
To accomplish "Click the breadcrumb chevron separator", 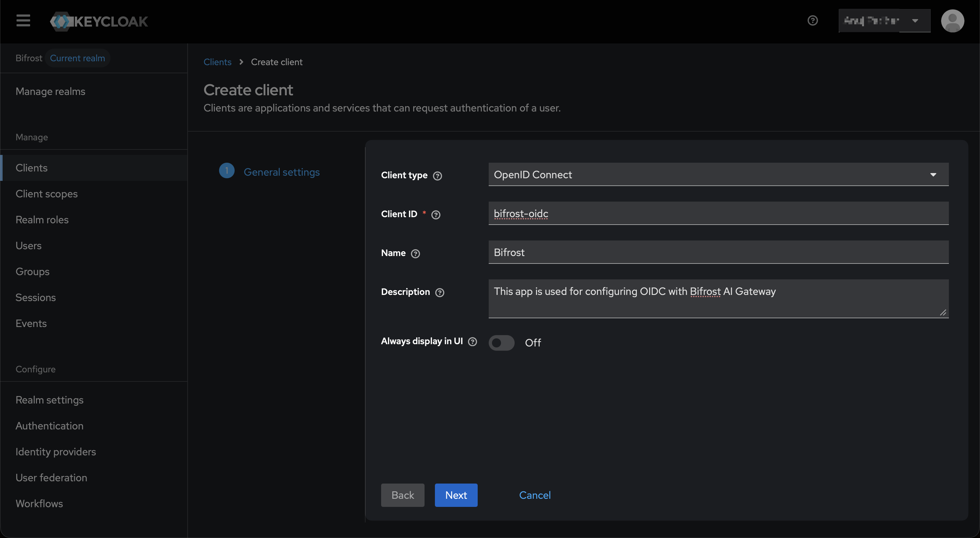I will pos(241,62).
